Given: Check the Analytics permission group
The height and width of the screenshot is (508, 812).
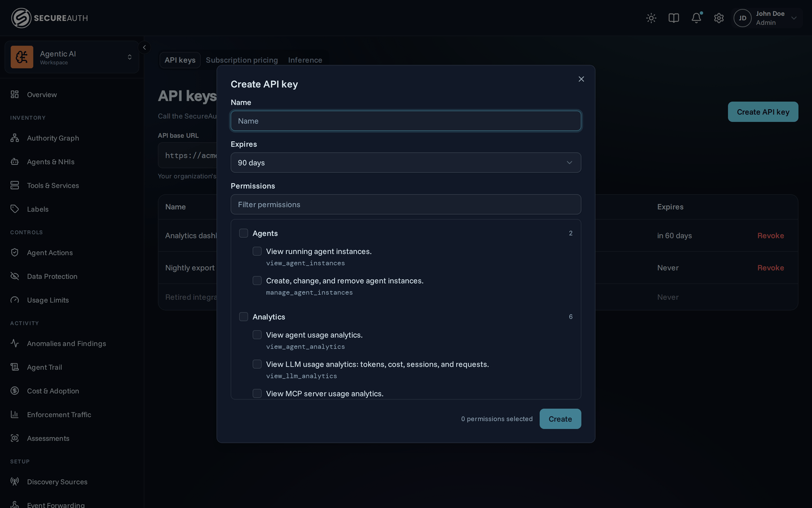Looking at the screenshot, I should coord(244,317).
